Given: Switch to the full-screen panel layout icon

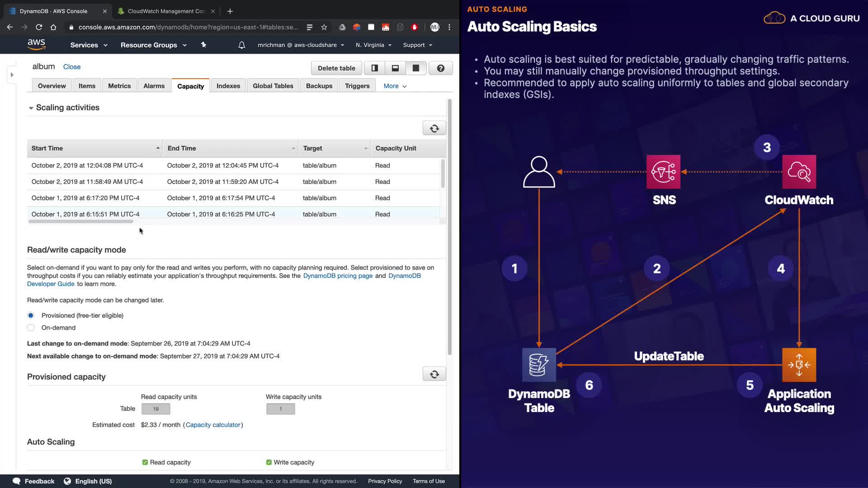Looking at the screenshot, I should [x=416, y=68].
